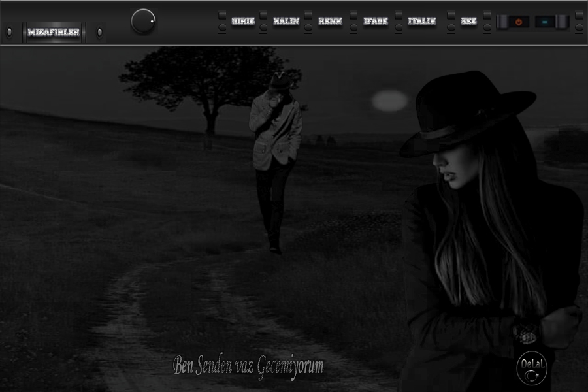Click the DeLaL round logo badge
588x392 pixels.
(531, 368)
